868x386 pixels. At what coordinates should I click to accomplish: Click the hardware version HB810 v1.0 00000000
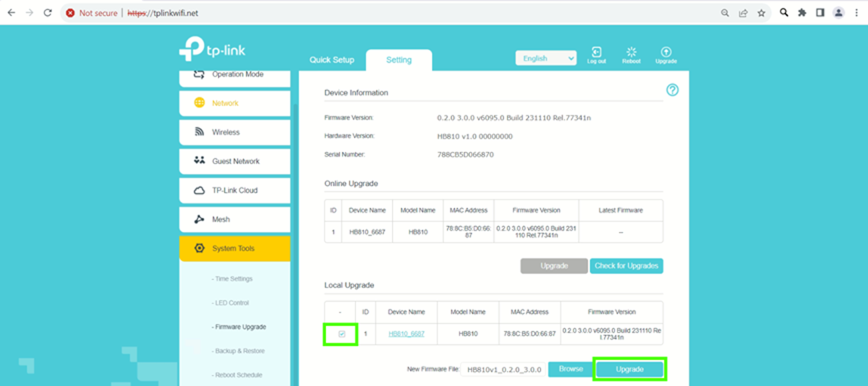click(475, 137)
